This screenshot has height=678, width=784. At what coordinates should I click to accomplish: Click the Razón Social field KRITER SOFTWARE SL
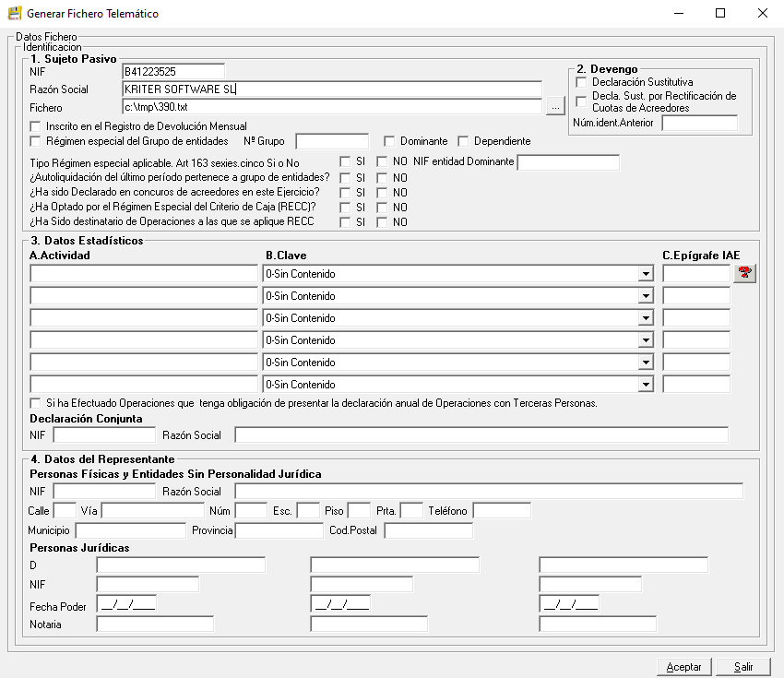point(332,89)
